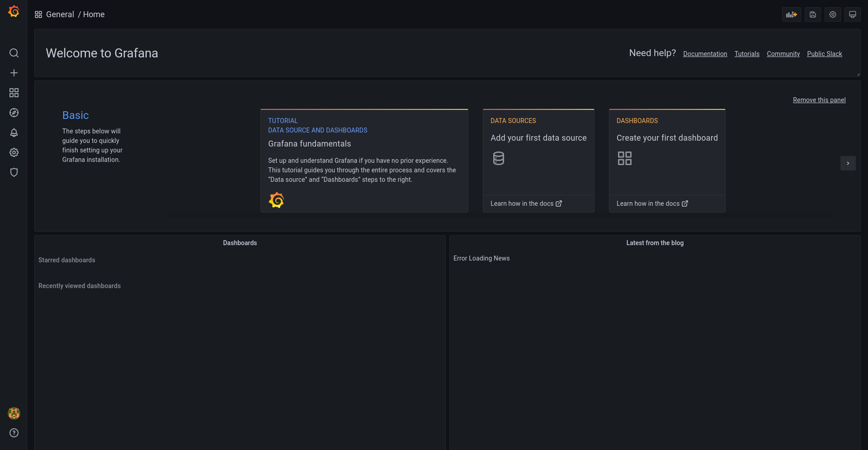
Task: Open the Dashboards four-squares sidebar icon
Action: [14, 93]
